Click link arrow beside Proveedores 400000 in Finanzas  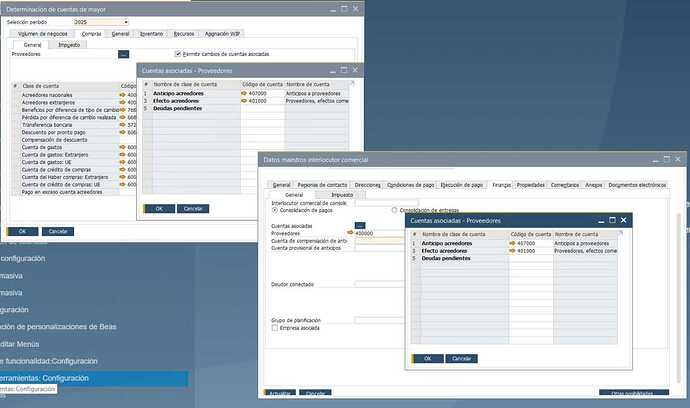pos(350,233)
